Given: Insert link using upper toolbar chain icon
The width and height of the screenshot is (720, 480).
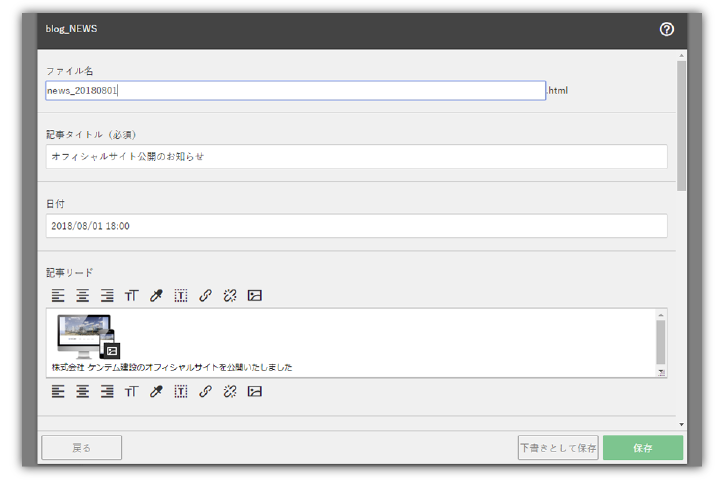Looking at the screenshot, I should click(205, 295).
